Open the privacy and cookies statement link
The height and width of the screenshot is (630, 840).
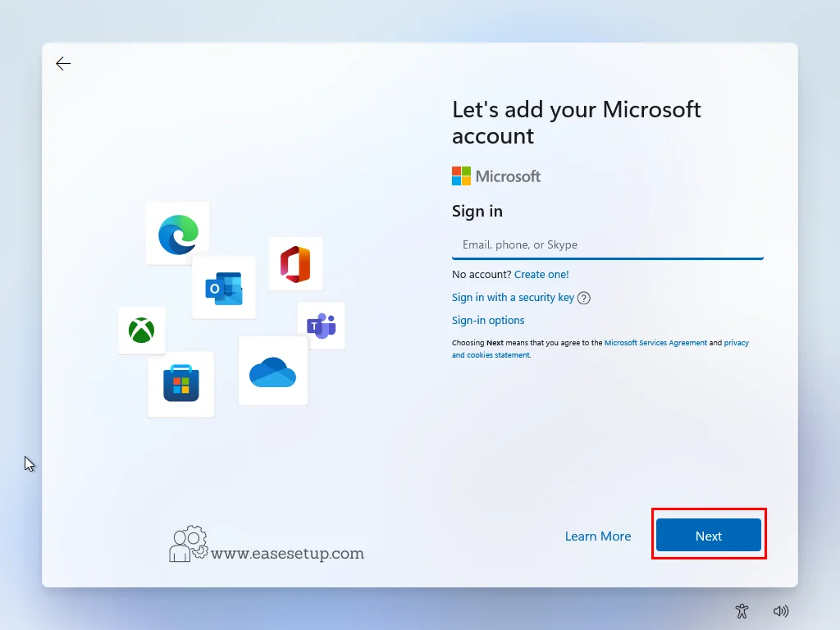(600, 349)
